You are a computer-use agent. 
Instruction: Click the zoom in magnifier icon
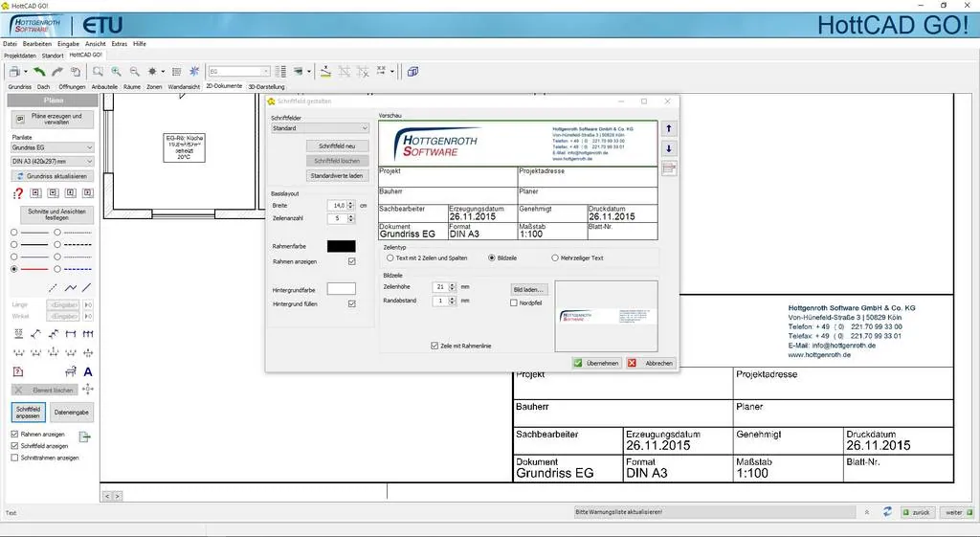pyautogui.click(x=116, y=71)
